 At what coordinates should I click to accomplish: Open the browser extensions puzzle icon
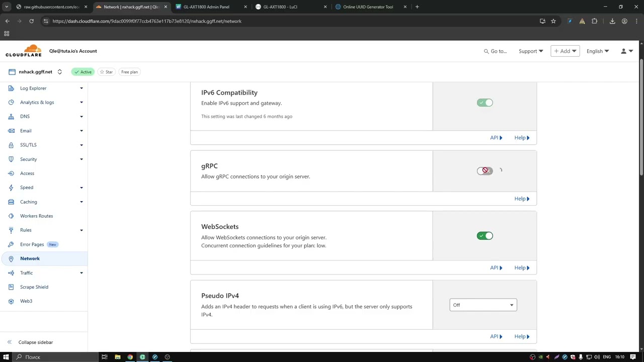(594, 21)
